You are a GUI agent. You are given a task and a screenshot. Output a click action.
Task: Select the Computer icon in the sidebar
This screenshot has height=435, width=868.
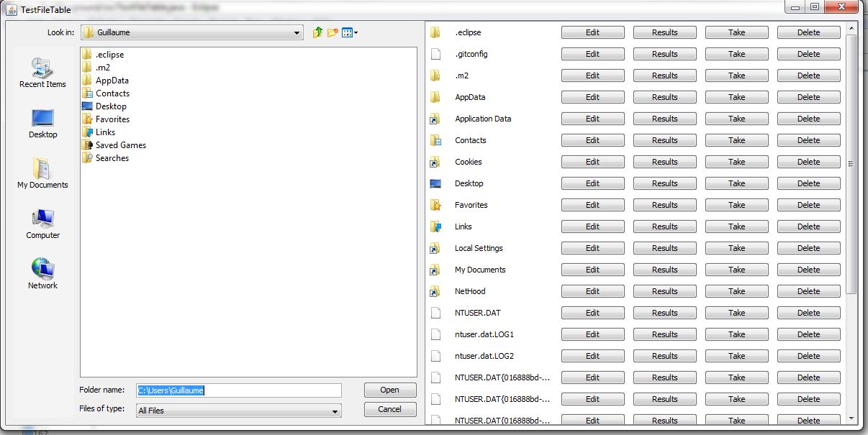point(42,224)
